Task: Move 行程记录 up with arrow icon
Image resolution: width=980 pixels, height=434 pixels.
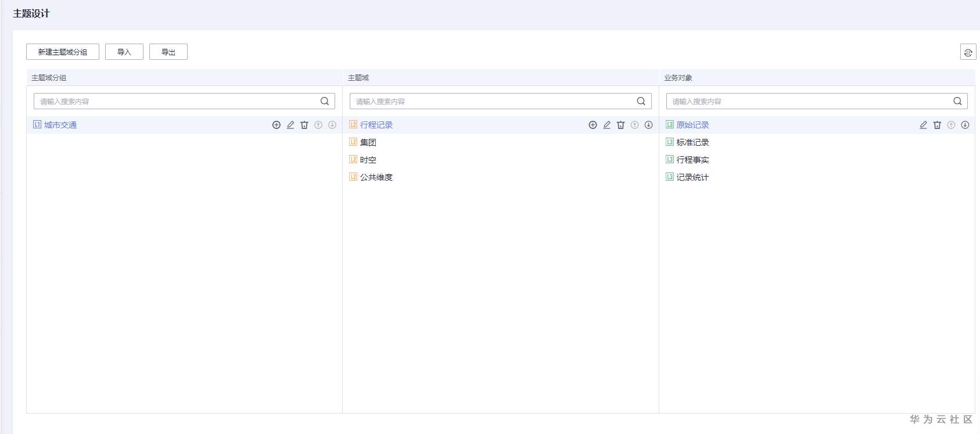Action: (x=635, y=125)
